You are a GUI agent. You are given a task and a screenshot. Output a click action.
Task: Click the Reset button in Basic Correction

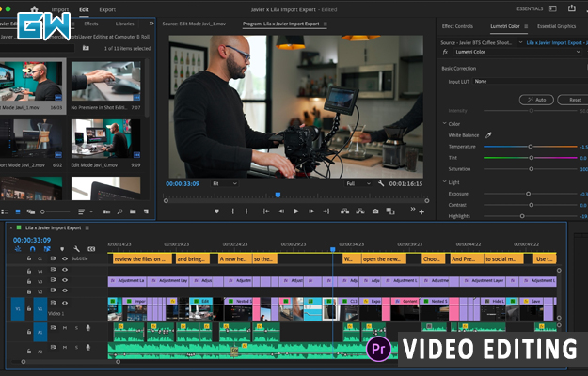[x=575, y=100]
